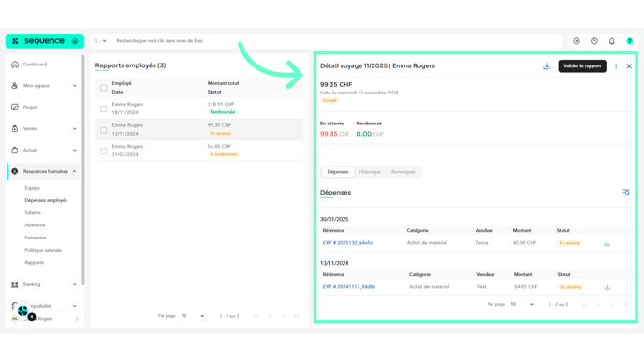
Task: Click the plus add icon in top bar
Action: 577,41
